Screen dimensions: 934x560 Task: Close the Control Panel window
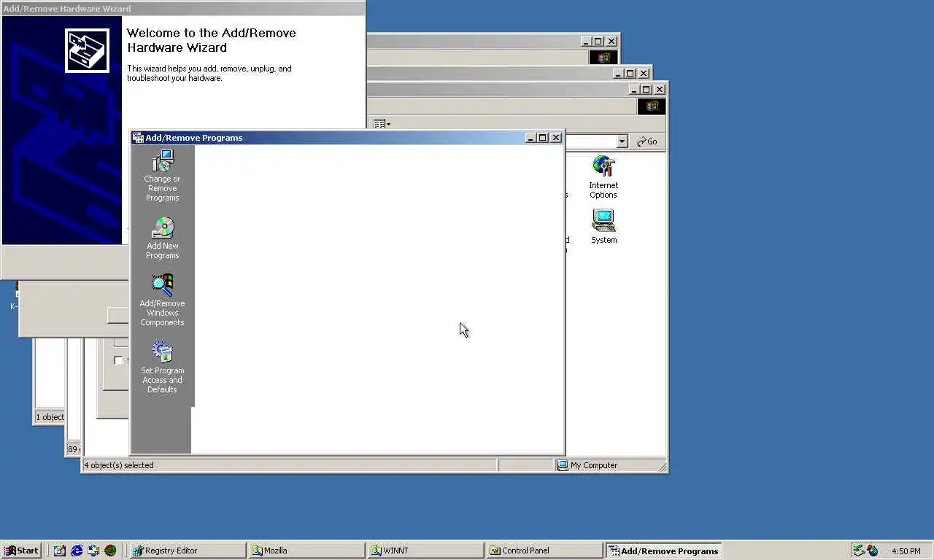click(660, 90)
